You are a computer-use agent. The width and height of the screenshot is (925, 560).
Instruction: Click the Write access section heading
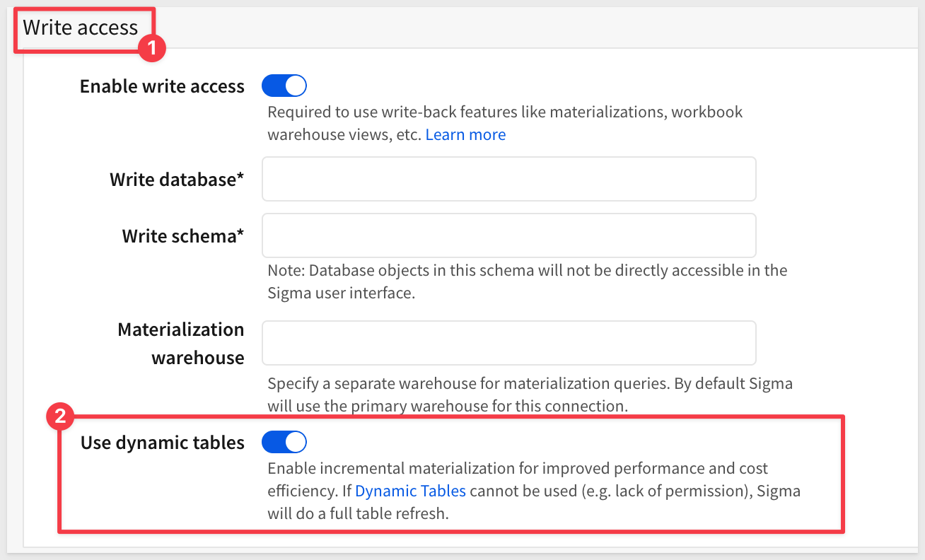click(81, 28)
